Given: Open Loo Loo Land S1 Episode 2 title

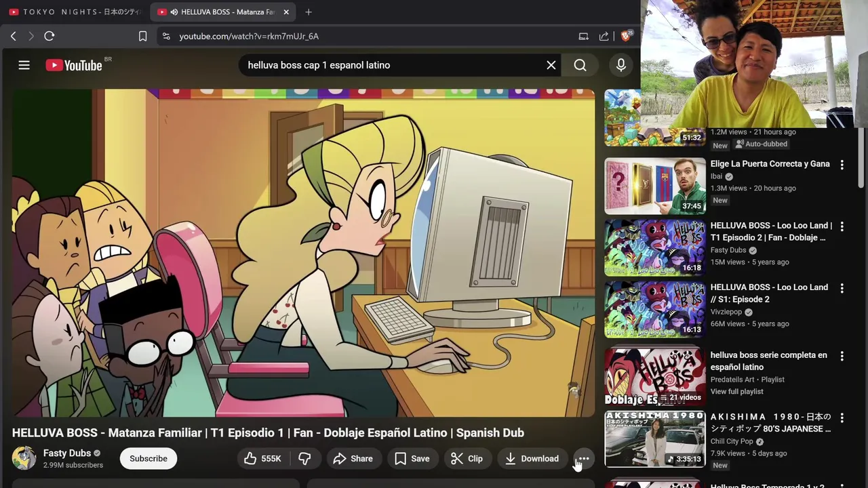Looking at the screenshot, I should (x=769, y=293).
